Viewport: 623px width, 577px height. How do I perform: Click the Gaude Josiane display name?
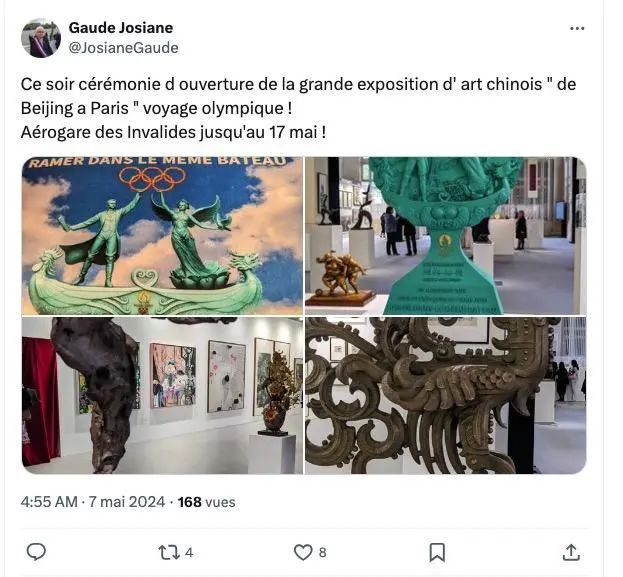coord(121,28)
